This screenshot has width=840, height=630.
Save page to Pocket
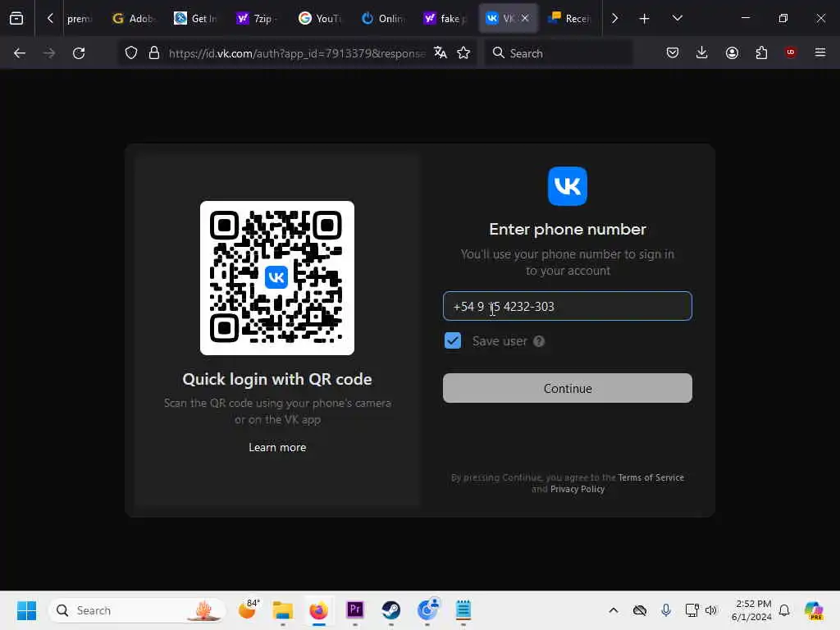click(x=673, y=52)
